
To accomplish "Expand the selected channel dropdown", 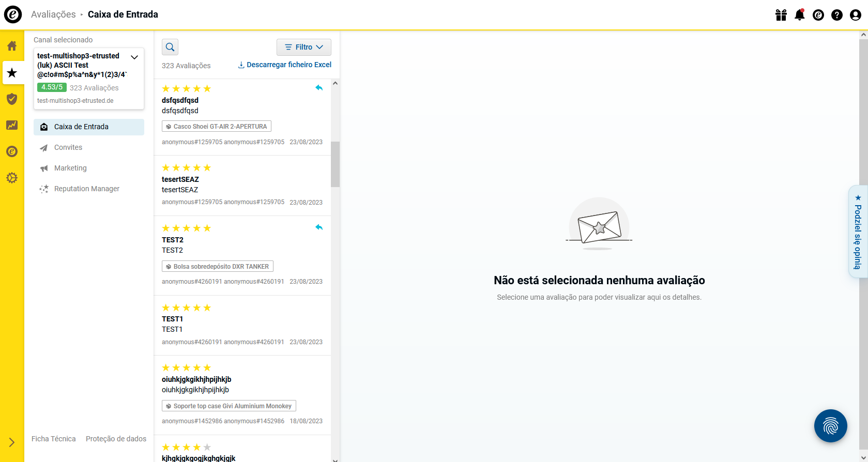I will (134, 57).
